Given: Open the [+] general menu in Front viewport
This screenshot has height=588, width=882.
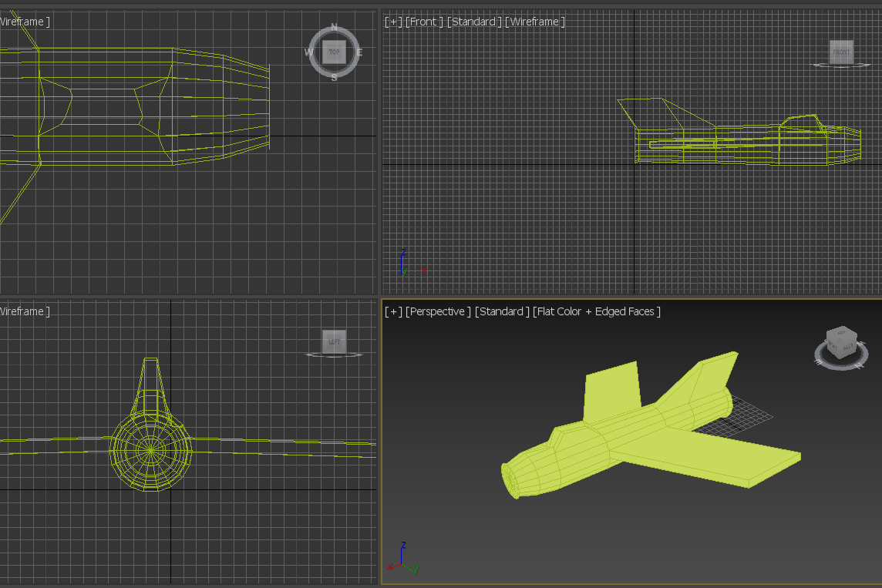Looking at the screenshot, I should tap(393, 22).
